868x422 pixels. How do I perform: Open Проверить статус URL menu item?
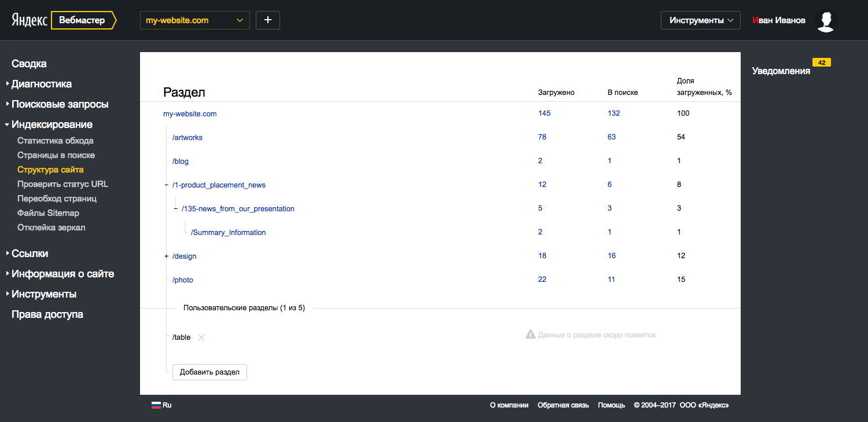(63, 184)
